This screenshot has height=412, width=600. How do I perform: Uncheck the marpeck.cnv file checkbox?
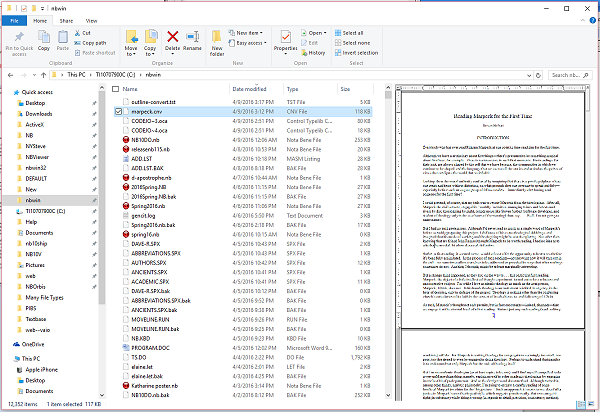pyautogui.click(x=120, y=113)
